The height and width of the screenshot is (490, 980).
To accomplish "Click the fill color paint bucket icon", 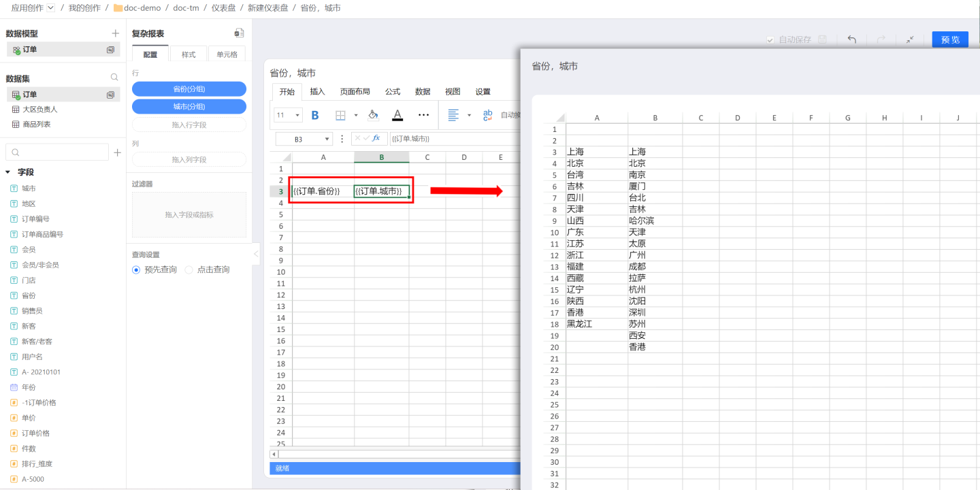I will point(373,115).
